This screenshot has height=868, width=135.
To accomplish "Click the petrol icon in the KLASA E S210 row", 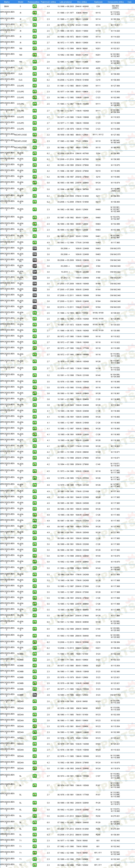I will (34, 177).
